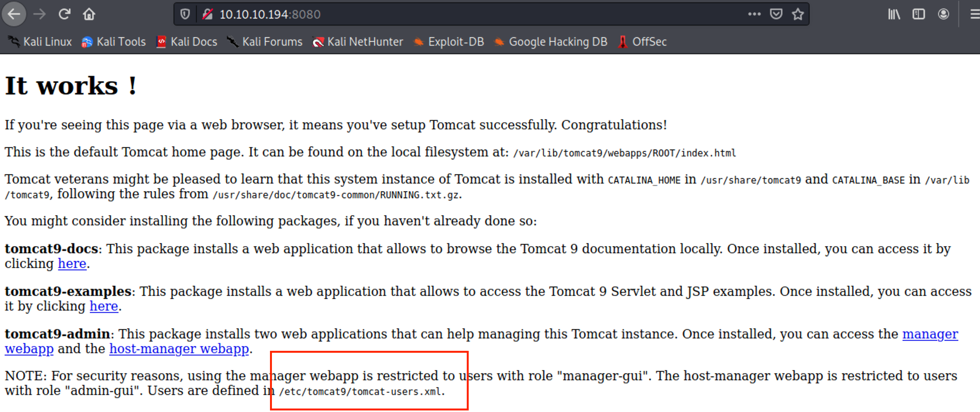Viewport: 980px width, 412px height.
Task: Open the browser home page
Action: point(89,14)
